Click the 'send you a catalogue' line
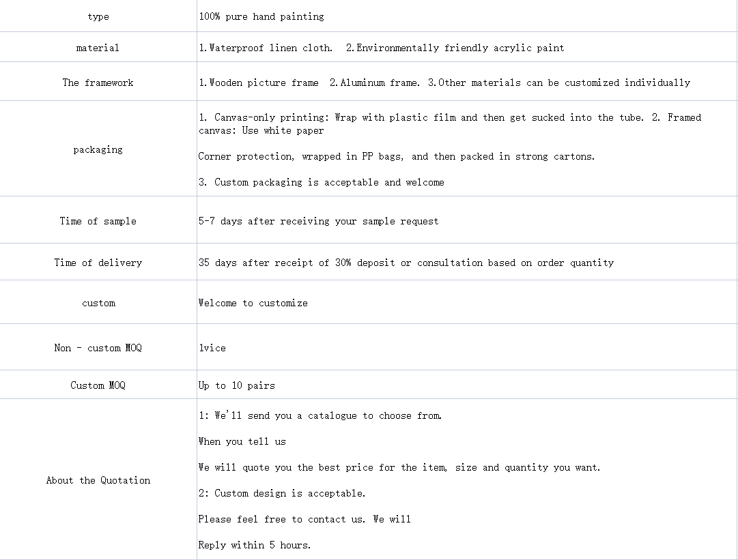 click(320, 415)
